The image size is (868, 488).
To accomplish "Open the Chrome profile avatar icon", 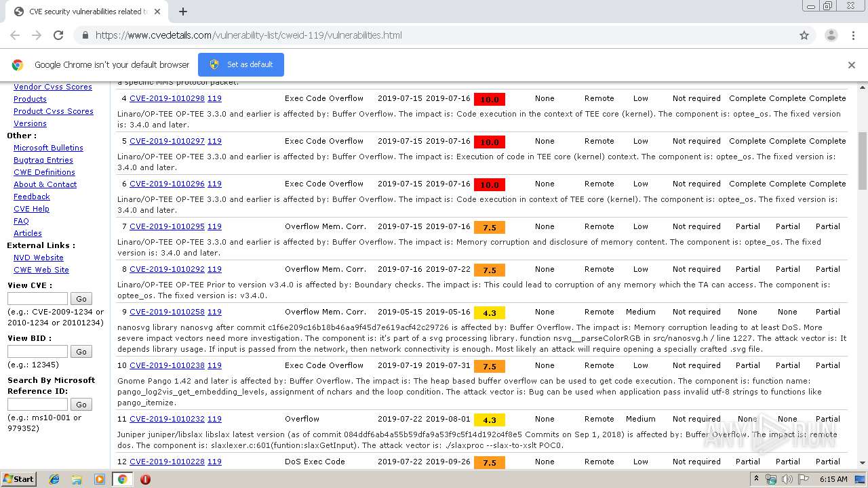I will click(x=831, y=35).
